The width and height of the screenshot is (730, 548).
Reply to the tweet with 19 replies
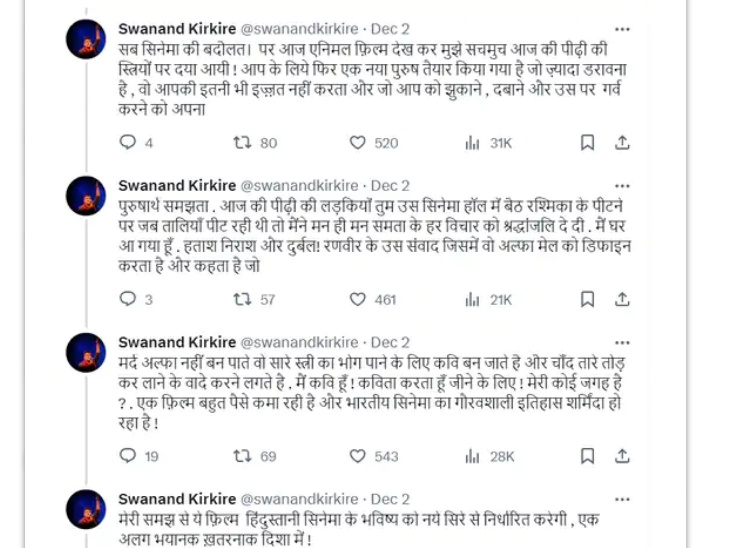pos(127,456)
